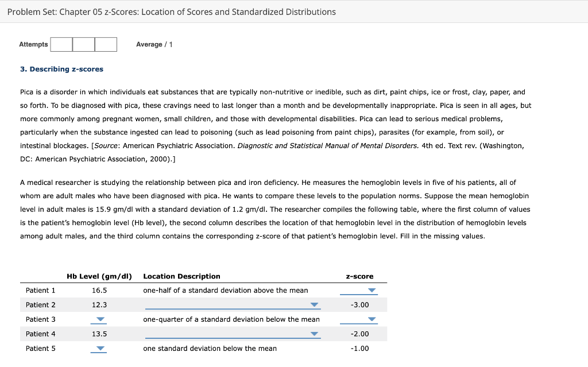Click the first Attempts box
The height and width of the screenshot is (367, 588).
pyautogui.click(x=61, y=44)
